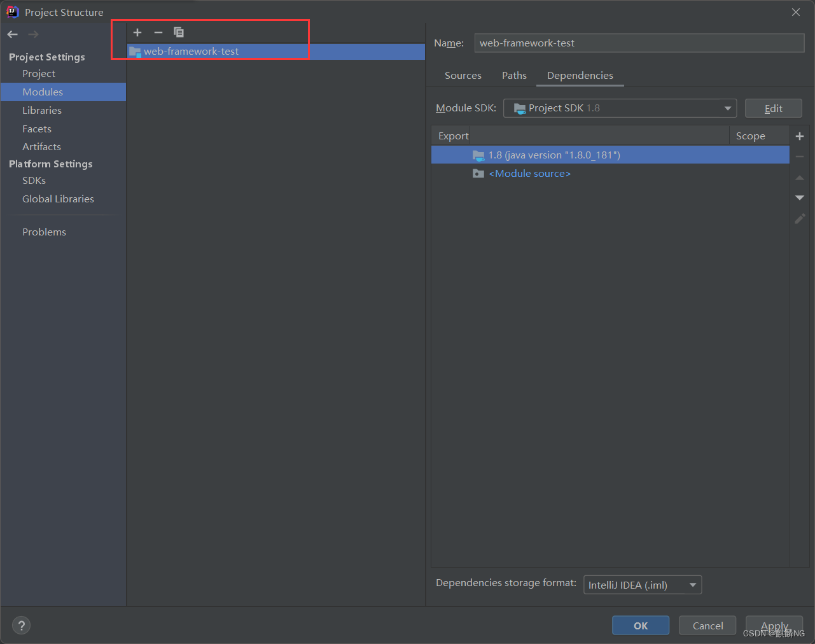The height and width of the screenshot is (644, 815).
Task: Go back with the left arrow
Action: pyautogui.click(x=13, y=34)
